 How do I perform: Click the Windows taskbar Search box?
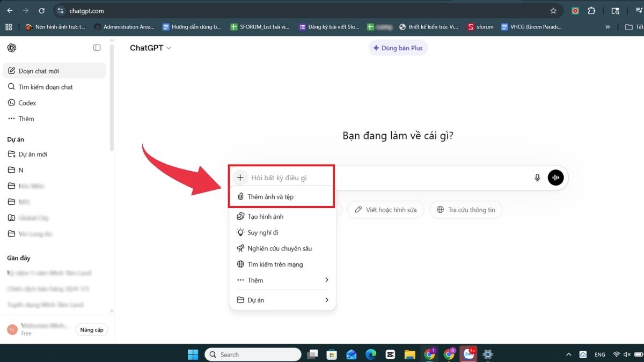[x=253, y=354]
